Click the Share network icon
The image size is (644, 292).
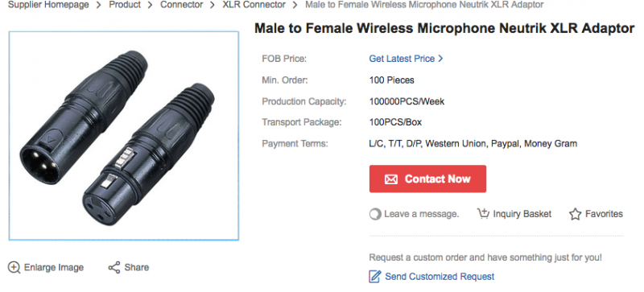click(114, 268)
